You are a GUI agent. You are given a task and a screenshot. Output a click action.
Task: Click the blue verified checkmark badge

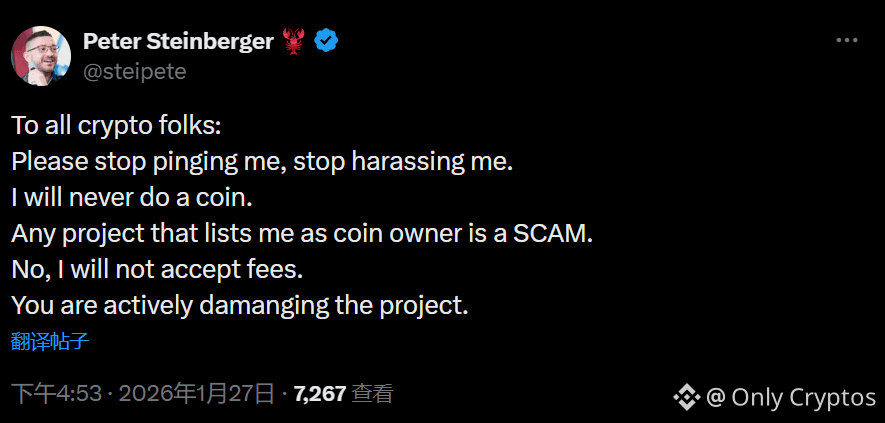[x=326, y=41]
